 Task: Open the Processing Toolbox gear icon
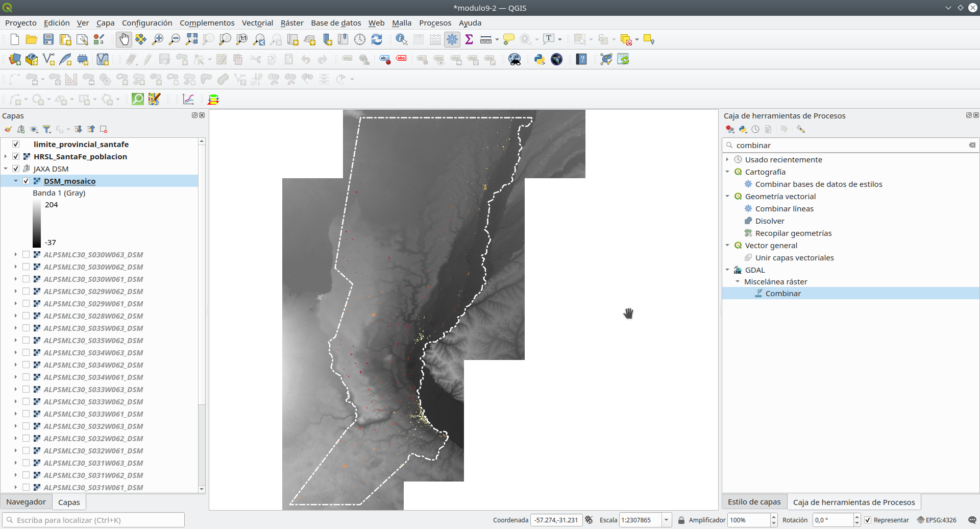(452, 39)
